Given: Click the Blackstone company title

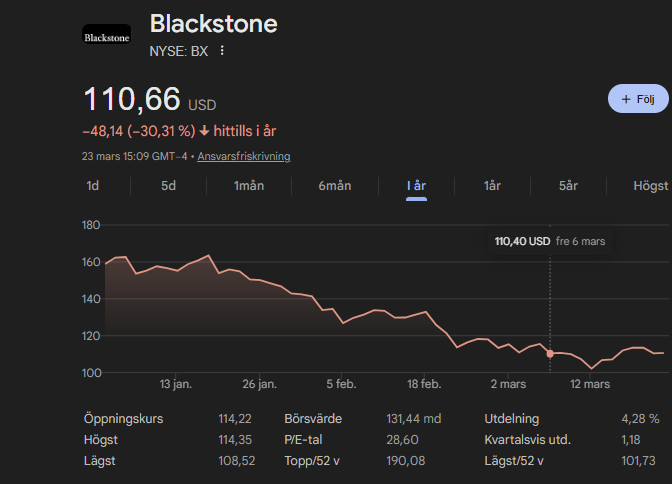Looking at the screenshot, I should point(213,24).
